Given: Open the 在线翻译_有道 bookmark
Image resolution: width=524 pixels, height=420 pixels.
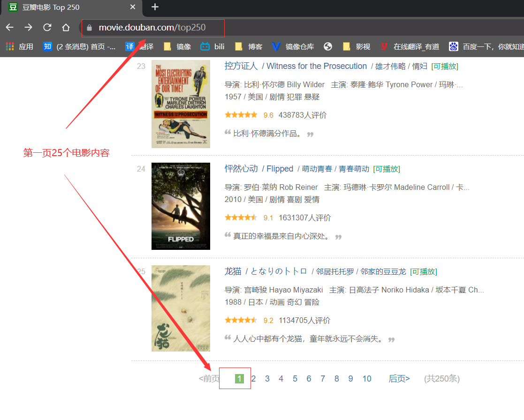Looking at the screenshot, I should [410, 47].
